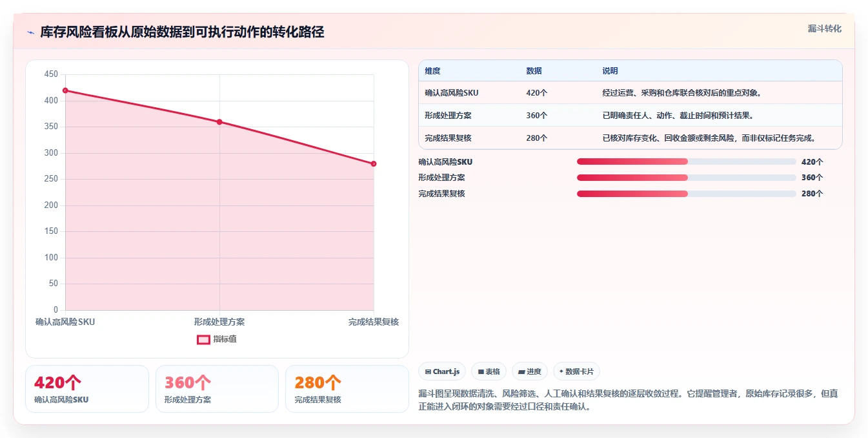Click the lightning icon beside the dashboard title

tap(31, 32)
